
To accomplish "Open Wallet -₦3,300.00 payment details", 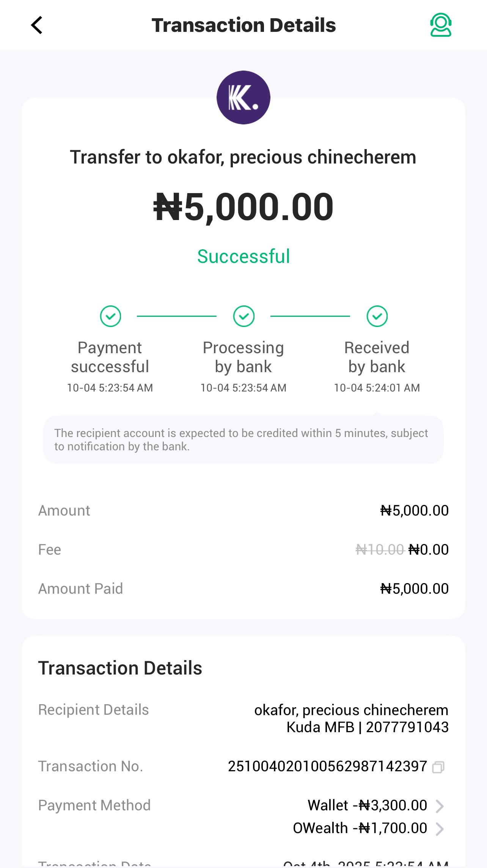I will click(x=367, y=805).
